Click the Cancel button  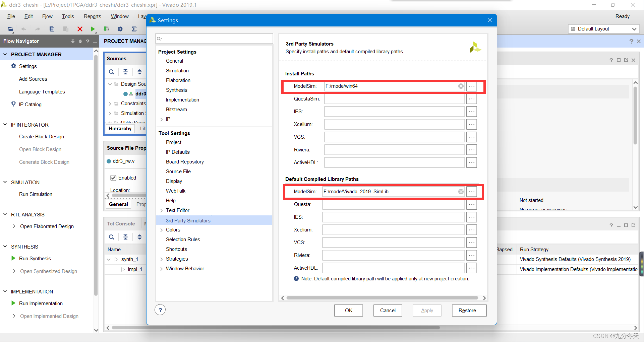[388, 311]
